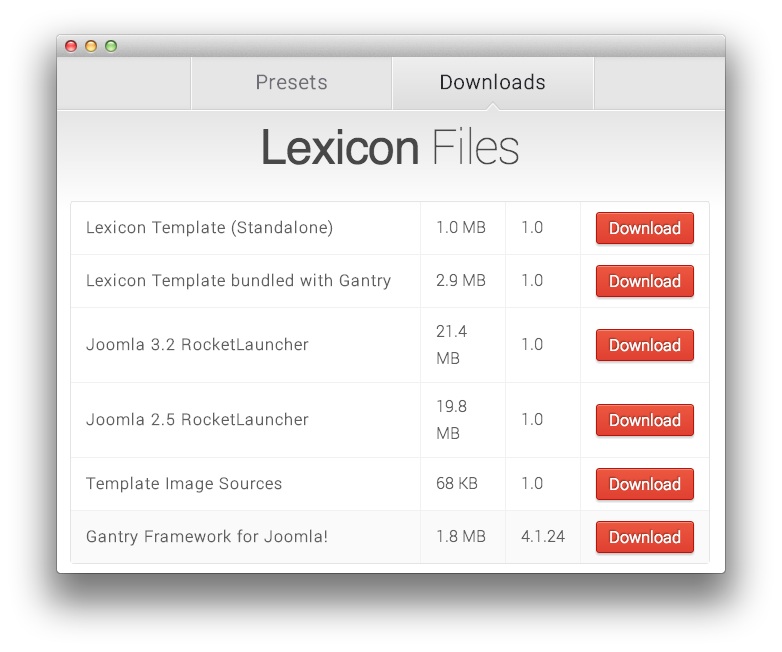Click the green zoom window button
782x652 pixels.
point(111,46)
